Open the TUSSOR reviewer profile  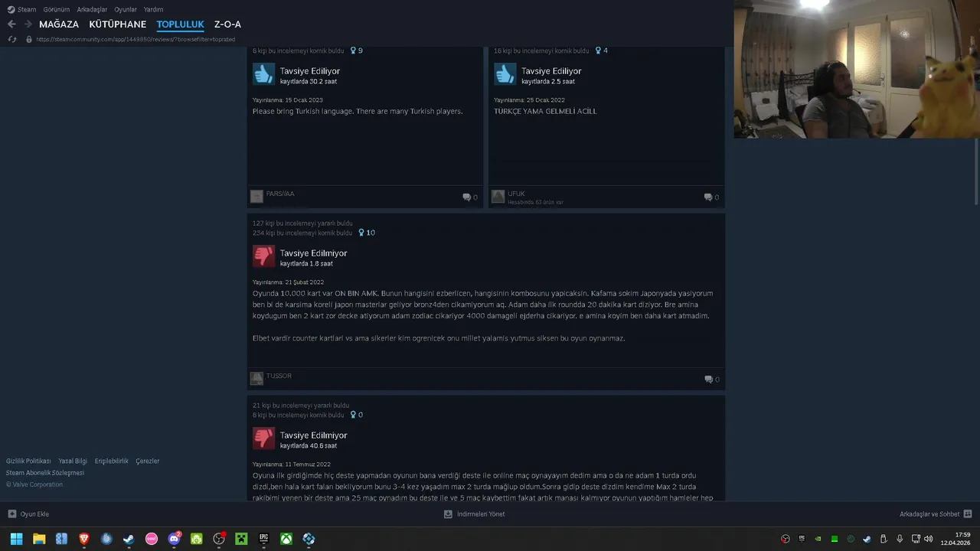coord(279,376)
